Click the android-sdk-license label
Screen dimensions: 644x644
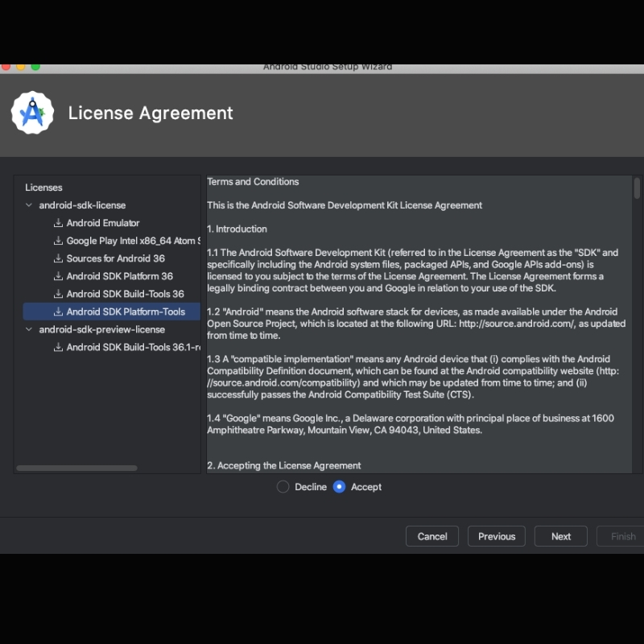[x=82, y=205]
